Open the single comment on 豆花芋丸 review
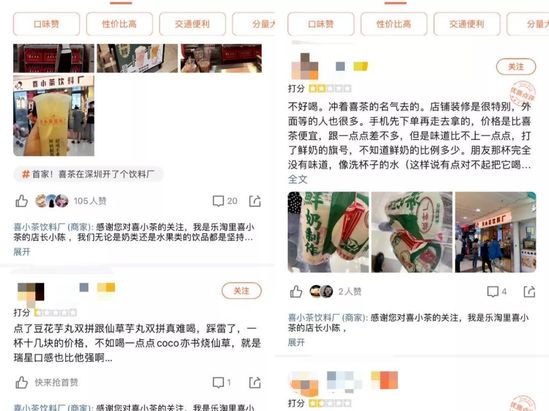The width and height of the screenshot is (549, 411). click(x=222, y=382)
